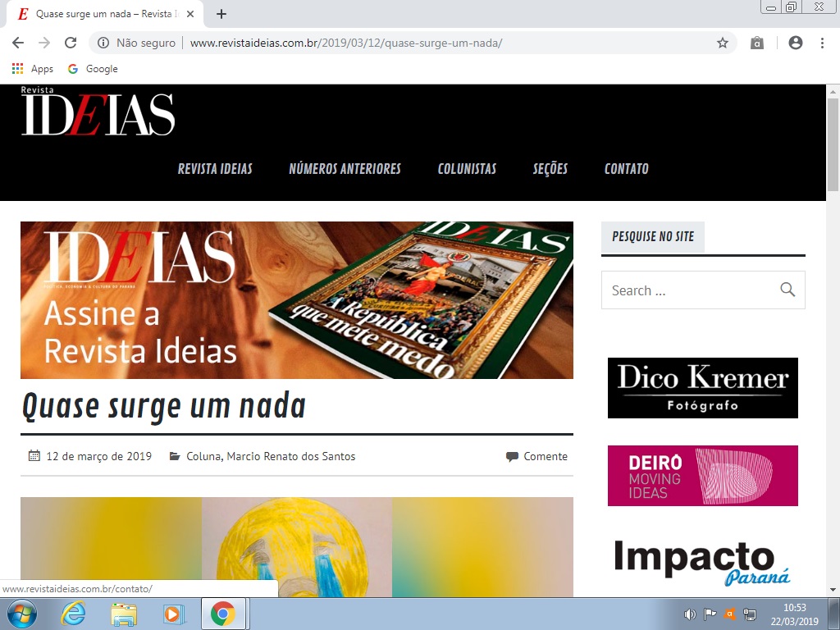Open the Colunistas menu
The width and height of the screenshot is (840, 630).
[x=467, y=169]
